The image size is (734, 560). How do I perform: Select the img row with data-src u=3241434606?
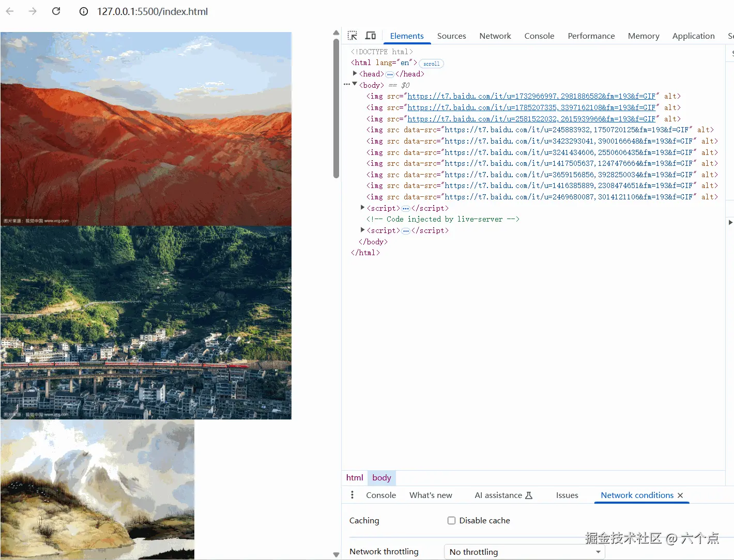(542, 152)
